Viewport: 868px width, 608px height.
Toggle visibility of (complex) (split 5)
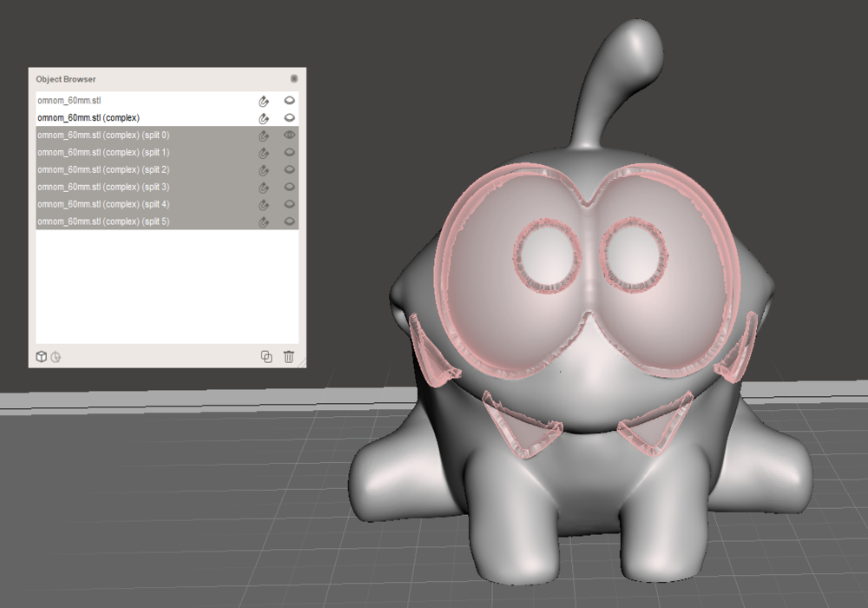pos(289,221)
